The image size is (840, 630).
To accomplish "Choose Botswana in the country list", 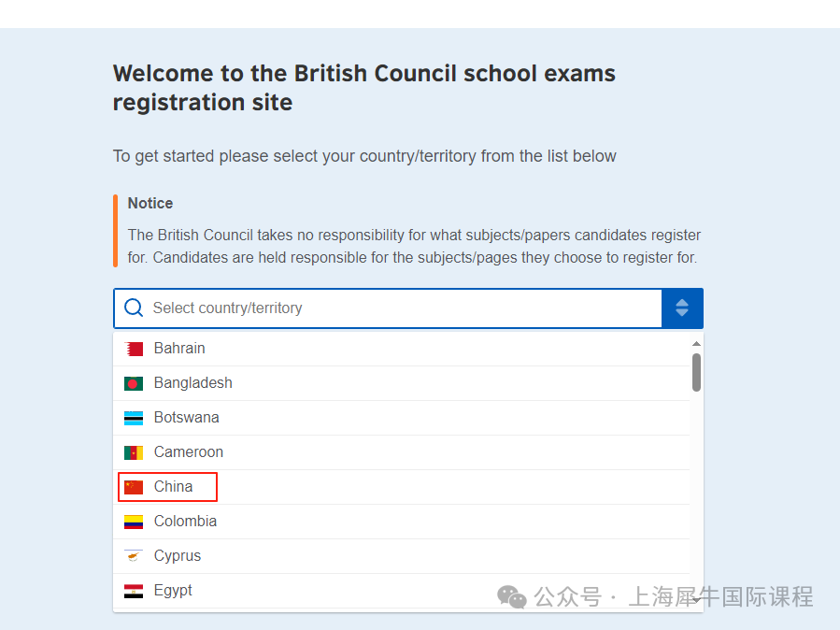I will point(401,418).
